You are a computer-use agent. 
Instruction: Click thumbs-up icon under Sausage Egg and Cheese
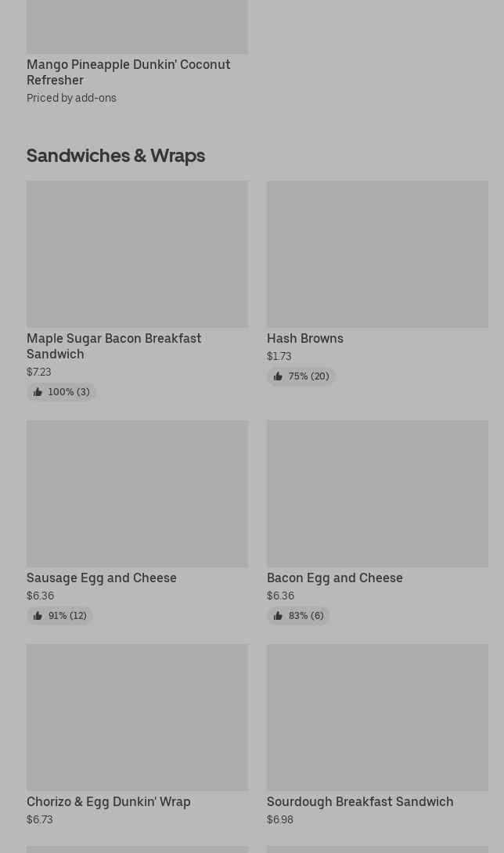point(38,616)
